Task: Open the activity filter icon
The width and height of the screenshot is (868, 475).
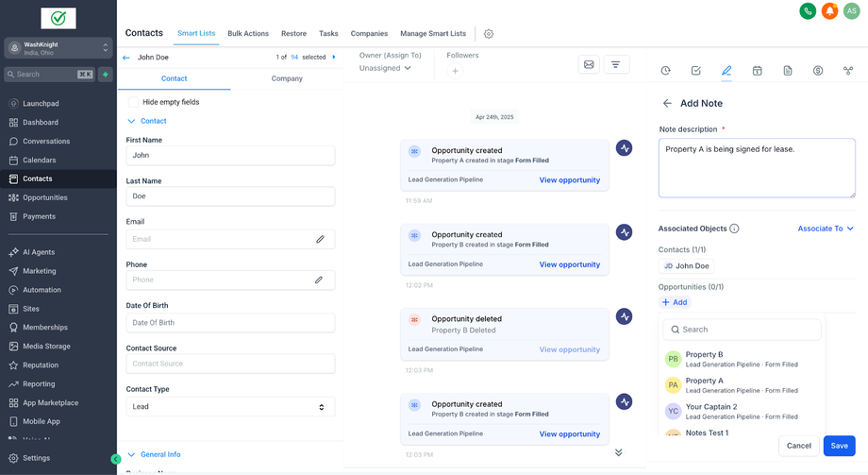Action: point(615,64)
